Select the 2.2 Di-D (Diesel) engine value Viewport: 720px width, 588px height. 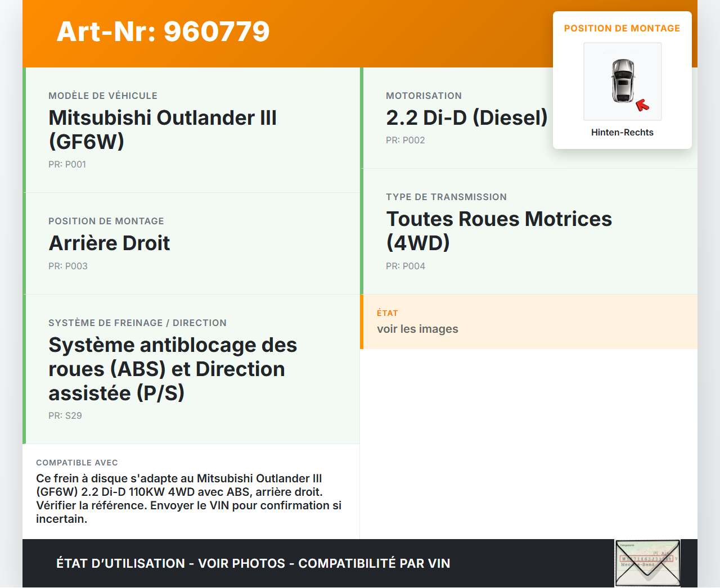pyautogui.click(x=466, y=118)
